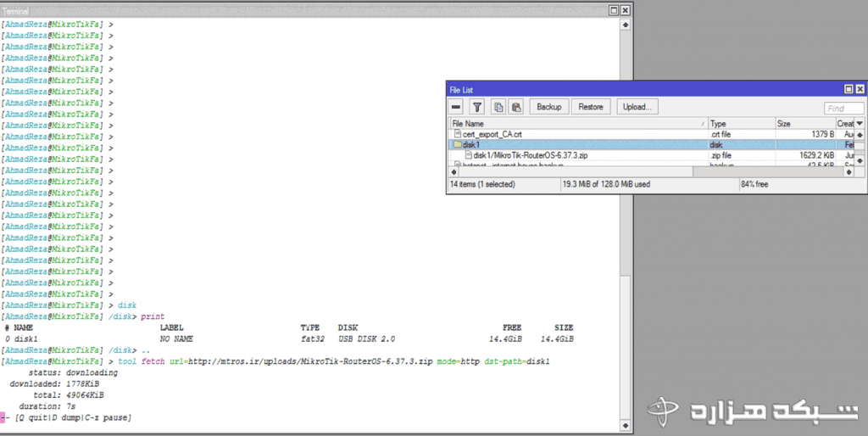
Task: Click the '.zip file' type cell
Action: coord(721,155)
